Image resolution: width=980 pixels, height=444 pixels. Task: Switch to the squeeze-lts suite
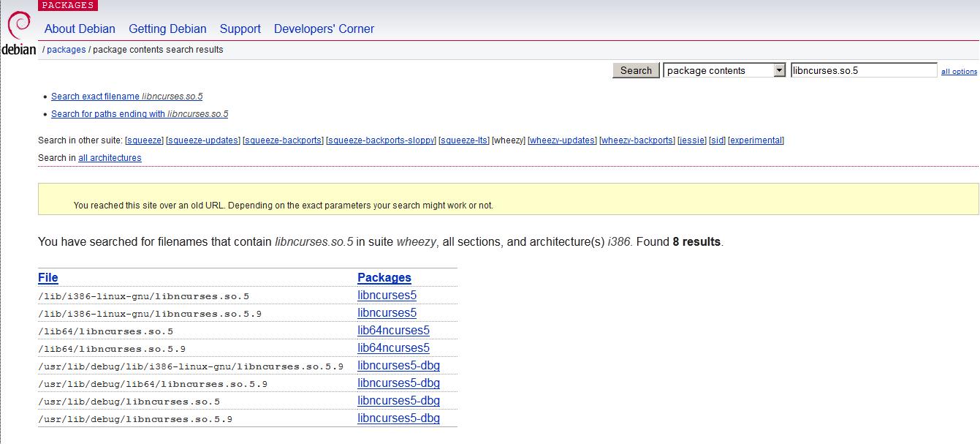click(464, 140)
